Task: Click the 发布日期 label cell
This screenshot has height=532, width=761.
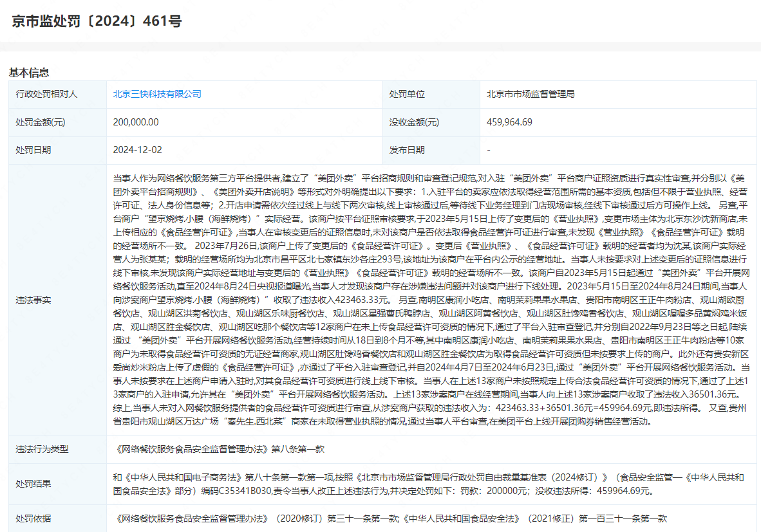Action: [x=407, y=150]
